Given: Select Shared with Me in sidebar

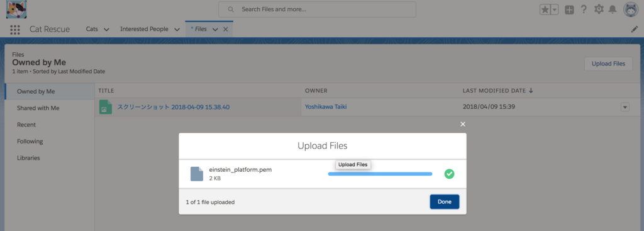Looking at the screenshot, I should tap(50, 108).
